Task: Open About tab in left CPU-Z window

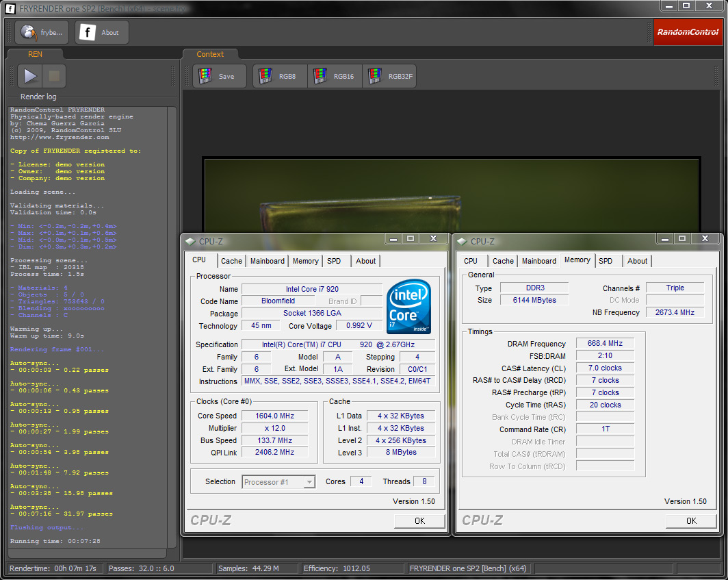Action: tap(366, 261)
